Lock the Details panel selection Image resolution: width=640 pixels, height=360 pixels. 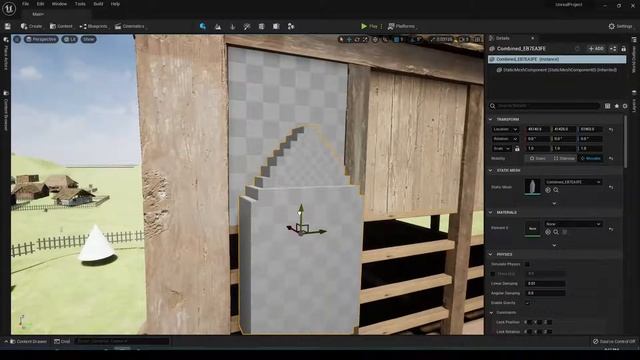(x=623, y=49)
